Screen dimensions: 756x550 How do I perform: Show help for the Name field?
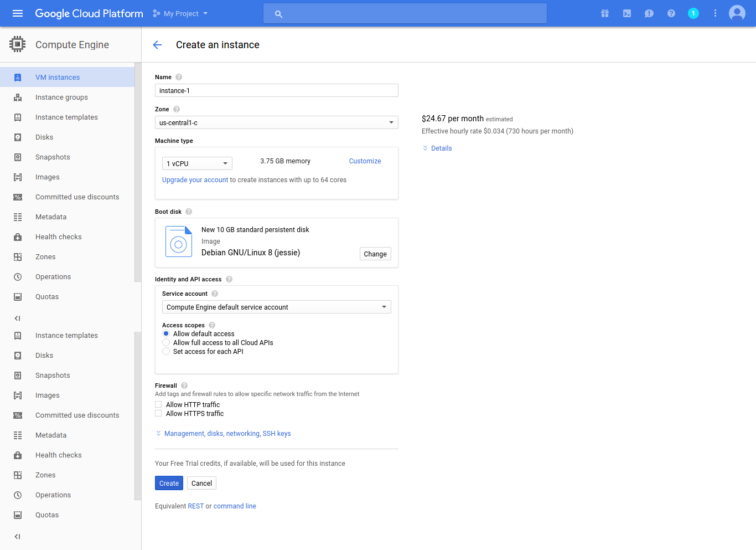click(x=179, y=77)
